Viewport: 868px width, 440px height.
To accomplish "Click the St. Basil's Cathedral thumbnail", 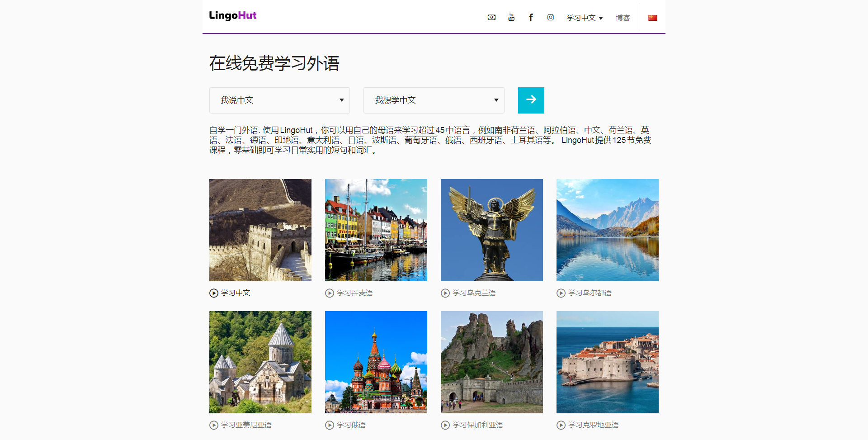I will pyautogui.click(x=376, y=362).
